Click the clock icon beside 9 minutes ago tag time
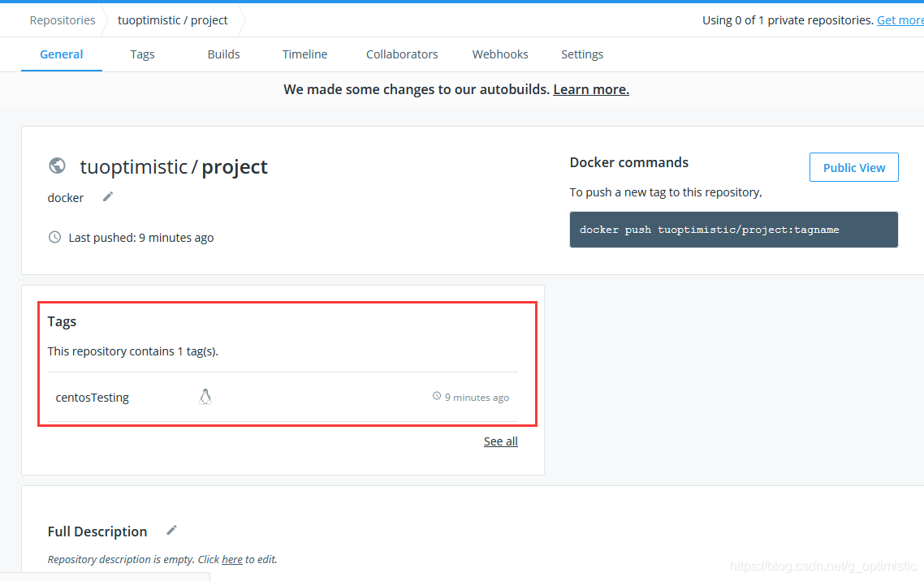Image resolution: width=924 pixels, height=581 pixels. (437, 396)
